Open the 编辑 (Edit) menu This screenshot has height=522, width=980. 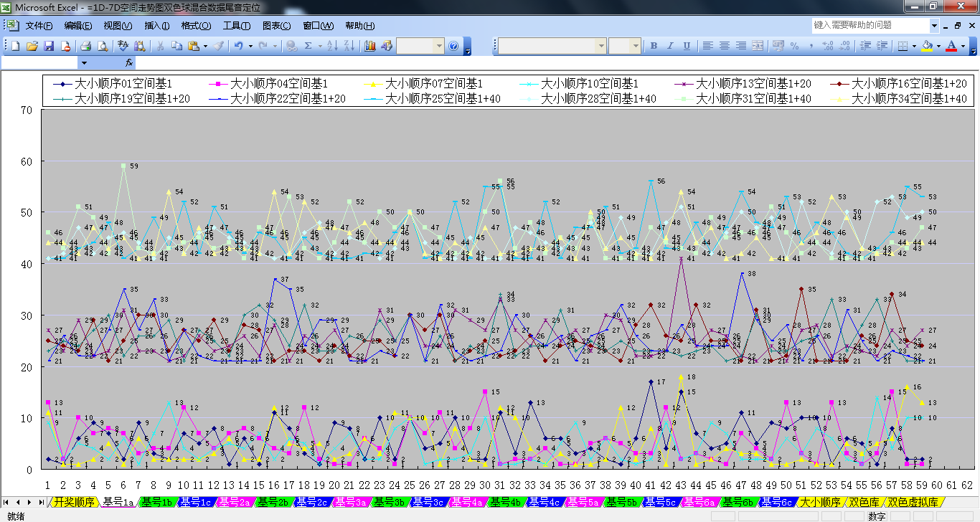click(x=78, y=26)
